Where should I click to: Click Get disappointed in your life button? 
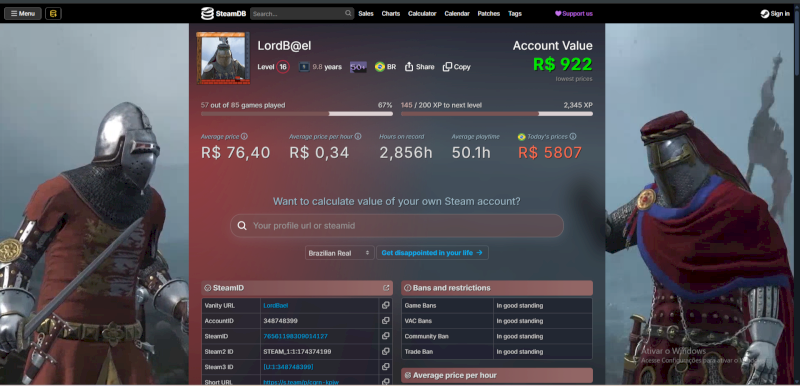click(x=432, y=253)
